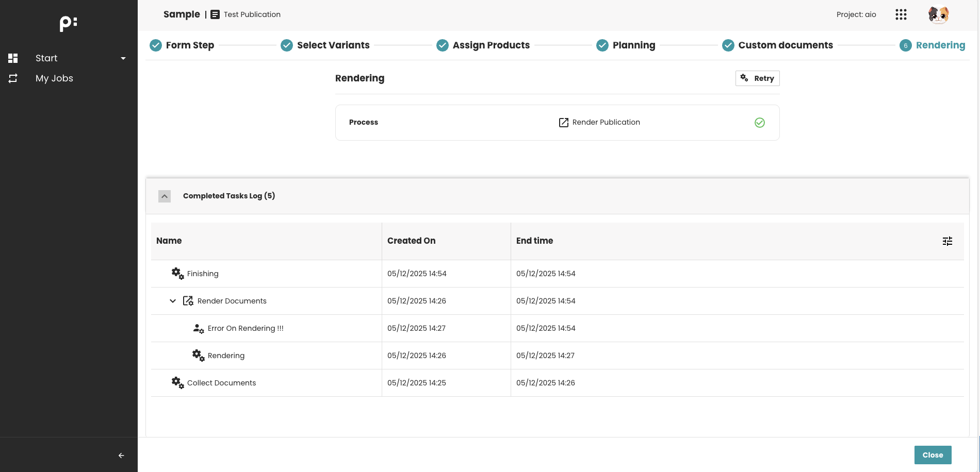
Task: Click the green process success checkmark
Action: click(759, 123)
